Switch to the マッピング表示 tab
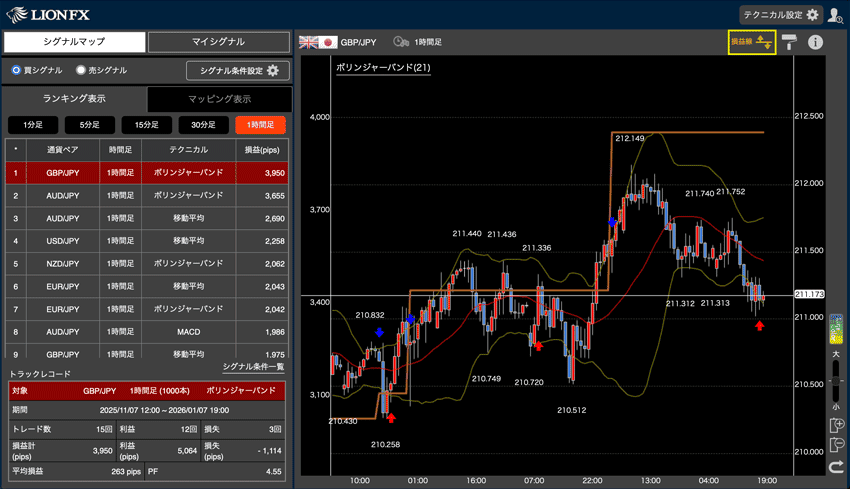Image resolution: width=850 pixels, height=489 pixels. (219, 99)
